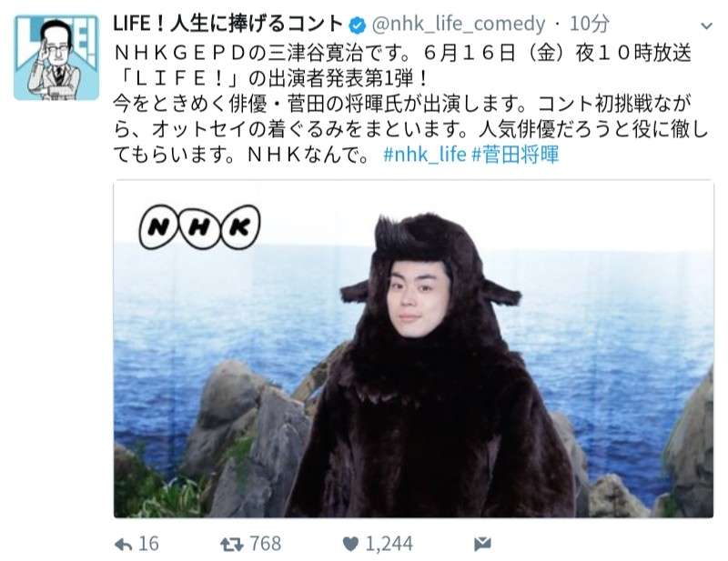The image size is (728, 561).
Task: Open the attached seal costume photo
Action: point(413,348)
